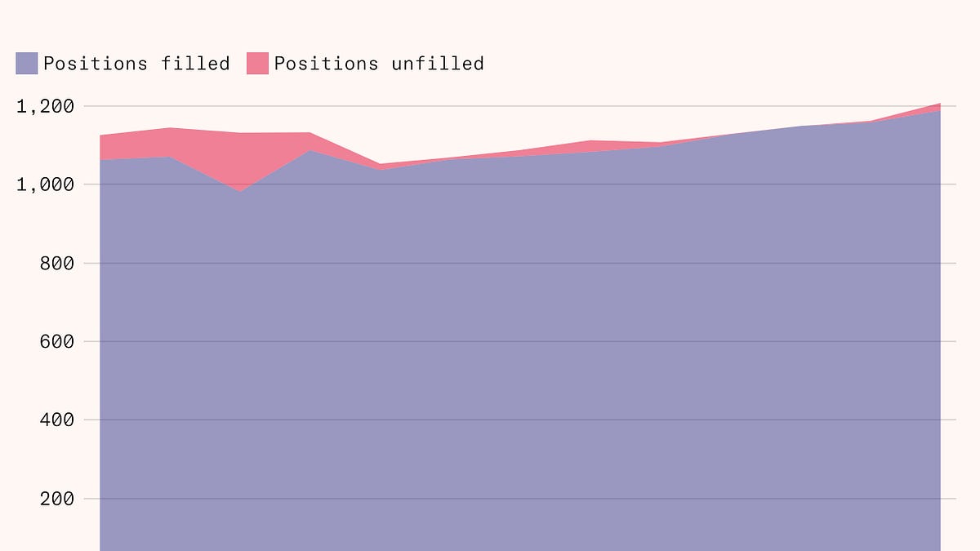Click the 600 y-axis label
This screenshot has height=551, width=980.
(57, 341)
